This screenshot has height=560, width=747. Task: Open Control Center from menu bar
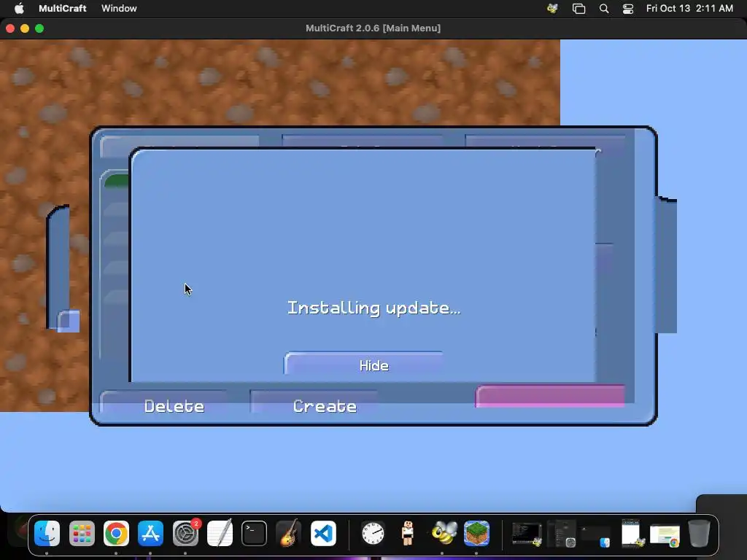point(628,8)
